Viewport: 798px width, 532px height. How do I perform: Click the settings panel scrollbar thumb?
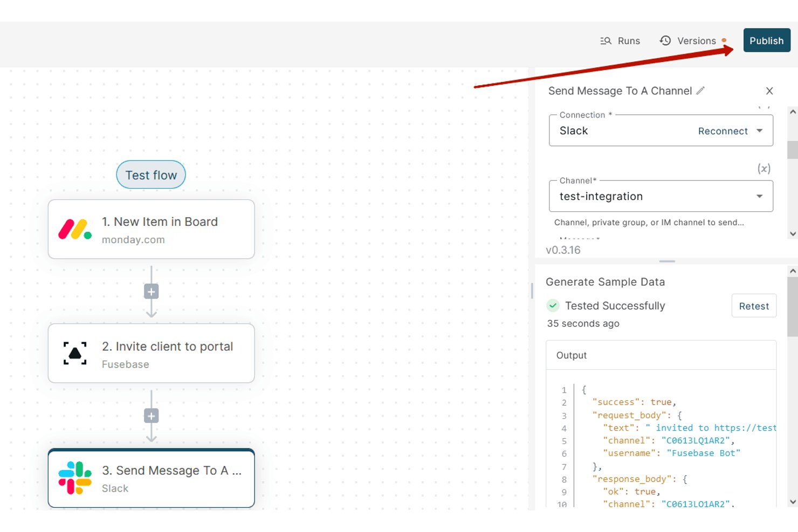click(793, 150)
